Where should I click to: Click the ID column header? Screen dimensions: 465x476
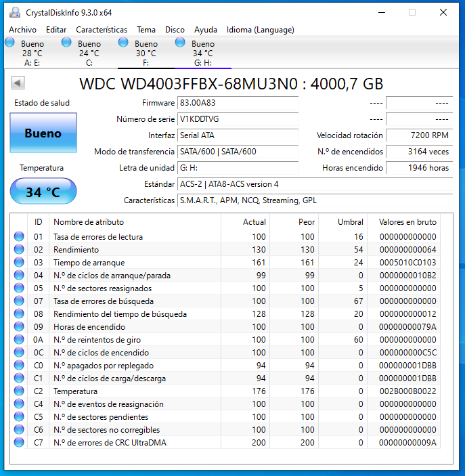39,222
